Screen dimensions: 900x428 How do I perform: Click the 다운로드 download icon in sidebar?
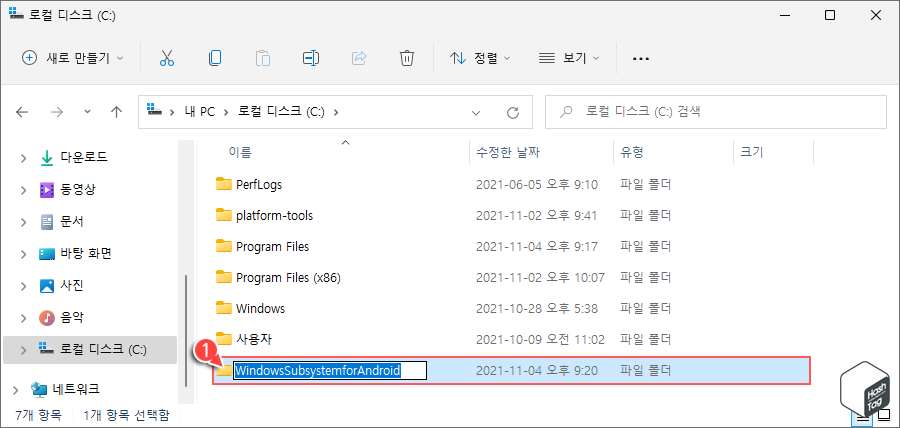point(46,157)
